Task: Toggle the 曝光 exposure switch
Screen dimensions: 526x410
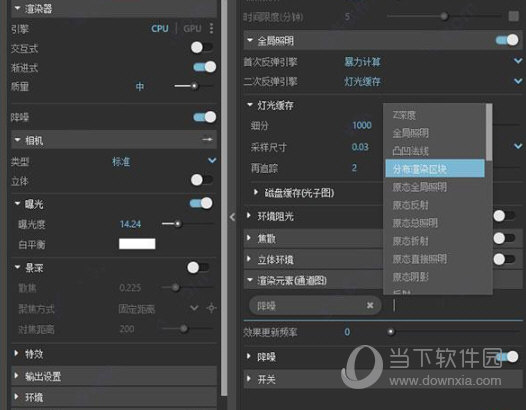Action: [x=201, y=203]
